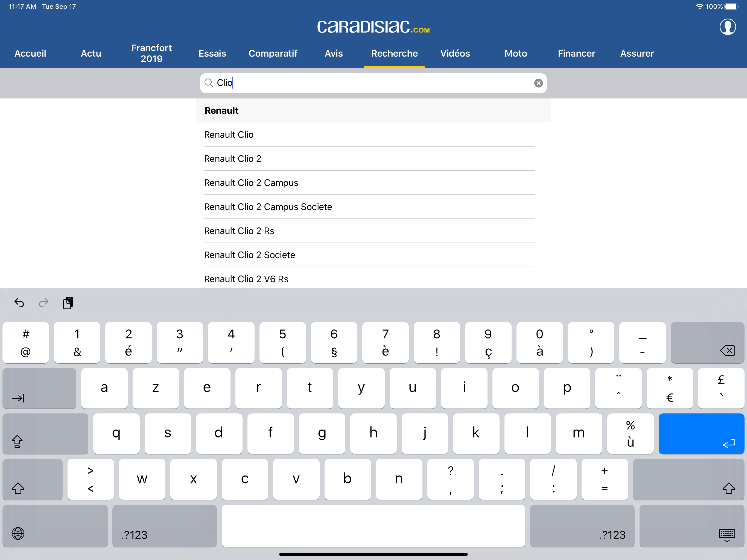Switch keyboard language with globe key
This screenshot has width=747, height=560.
(55, 526)
